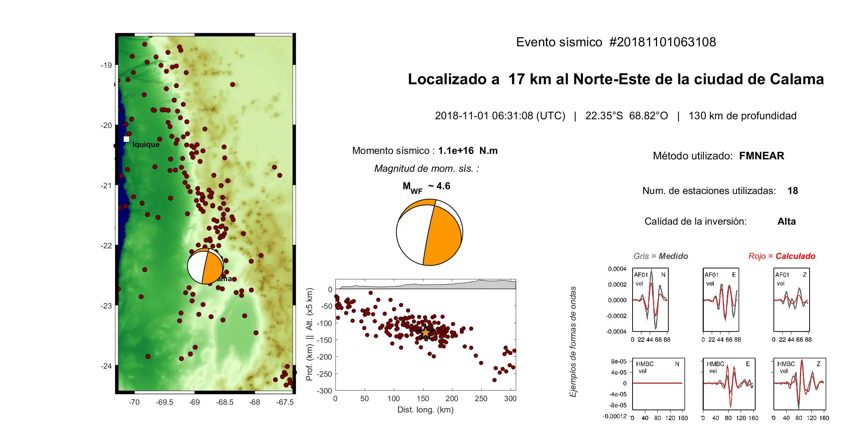Click the AF01 Z waveform plot
Viewport: 868px width, 442px height.
[x=791, y=300]
